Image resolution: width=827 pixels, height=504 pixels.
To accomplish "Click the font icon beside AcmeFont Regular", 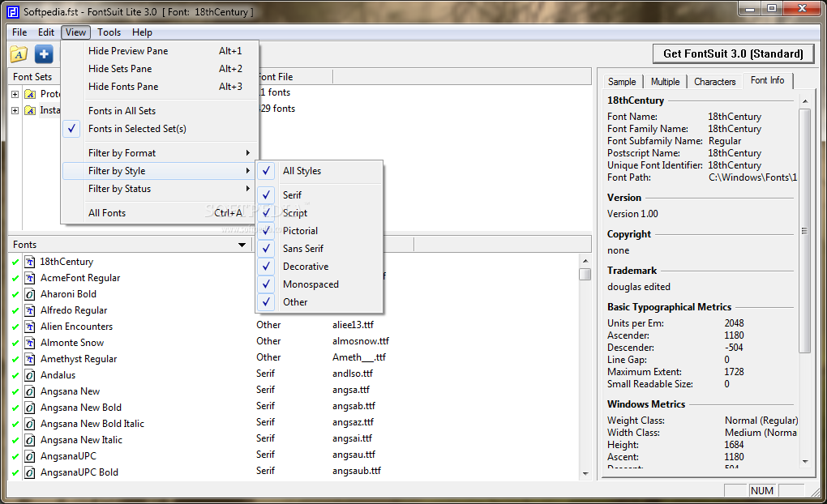I will point(30,279).
